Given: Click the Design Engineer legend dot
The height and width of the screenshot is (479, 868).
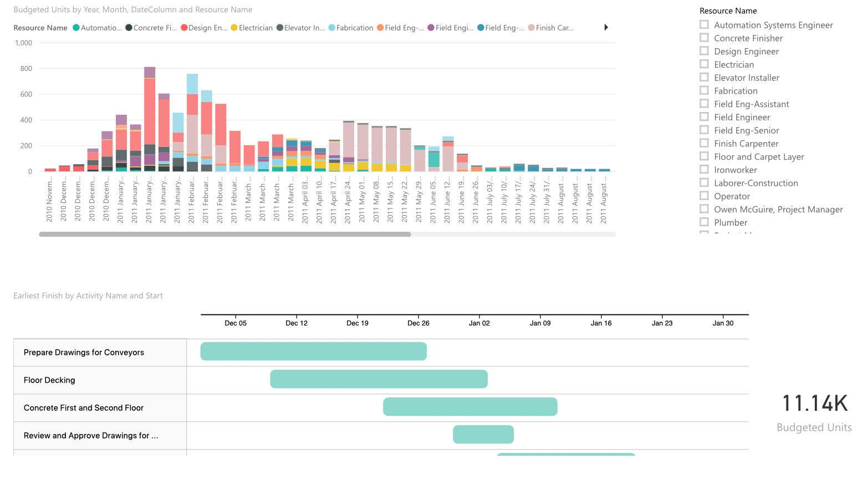Looking at the screenshot, I should point(184,28).
